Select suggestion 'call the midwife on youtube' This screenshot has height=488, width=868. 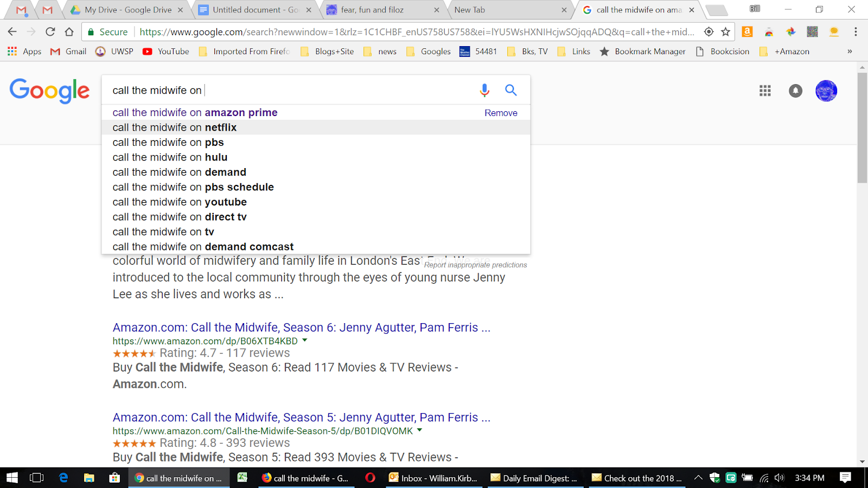(x=316, y=202)
